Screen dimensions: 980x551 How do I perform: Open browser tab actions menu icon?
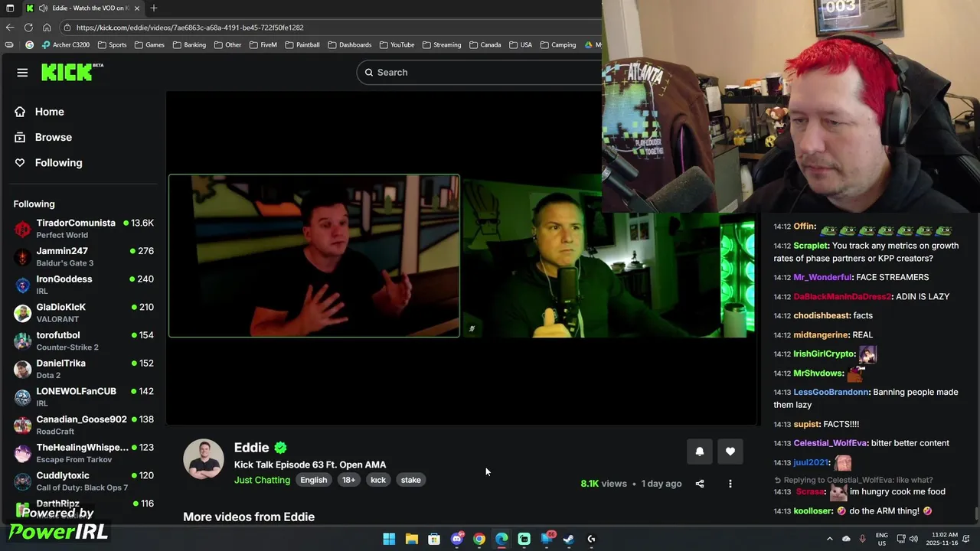(x=10, y=8)
